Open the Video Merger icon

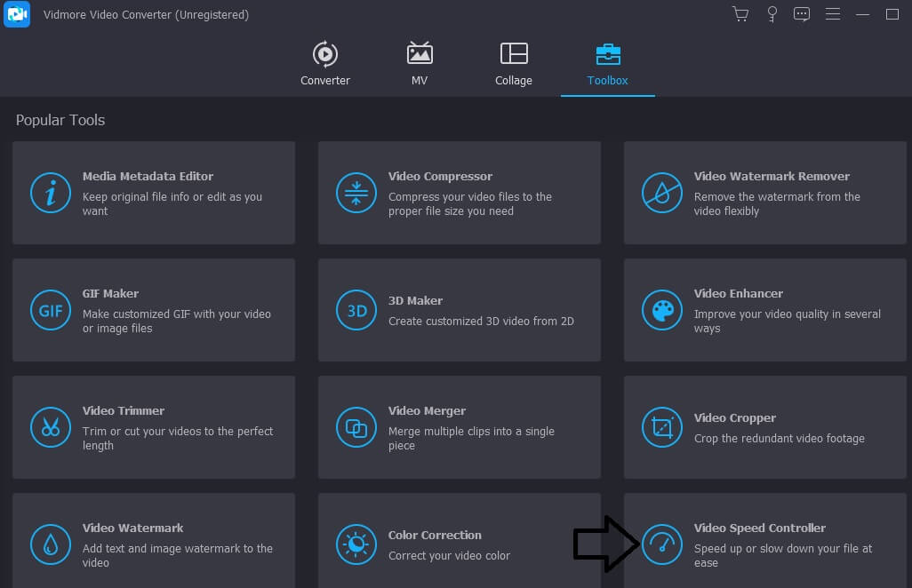(356, 427)
